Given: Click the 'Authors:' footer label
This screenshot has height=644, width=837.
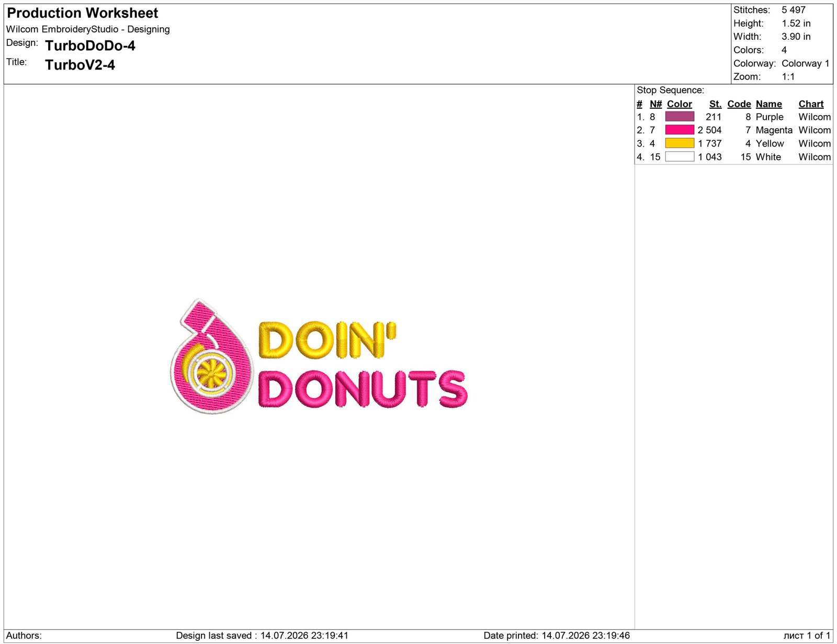Looking at the screenshot, I should pyautogui.click(x=24, y=636).
